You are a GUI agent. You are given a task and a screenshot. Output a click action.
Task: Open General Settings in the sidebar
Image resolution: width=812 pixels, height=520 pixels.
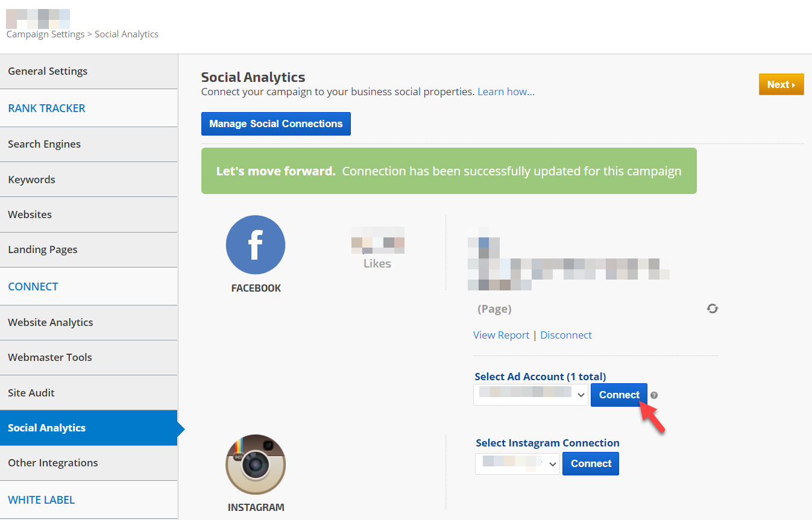tap(48, 71)
